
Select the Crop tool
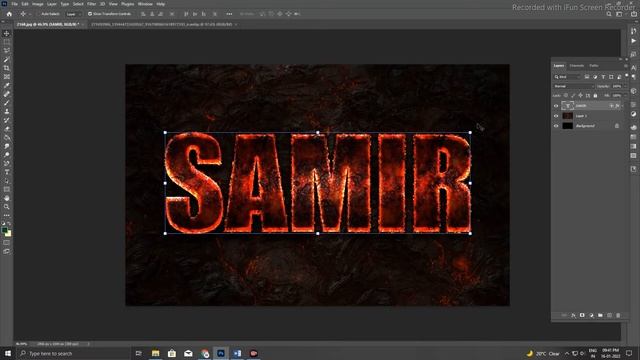click(x=7, y=68)
